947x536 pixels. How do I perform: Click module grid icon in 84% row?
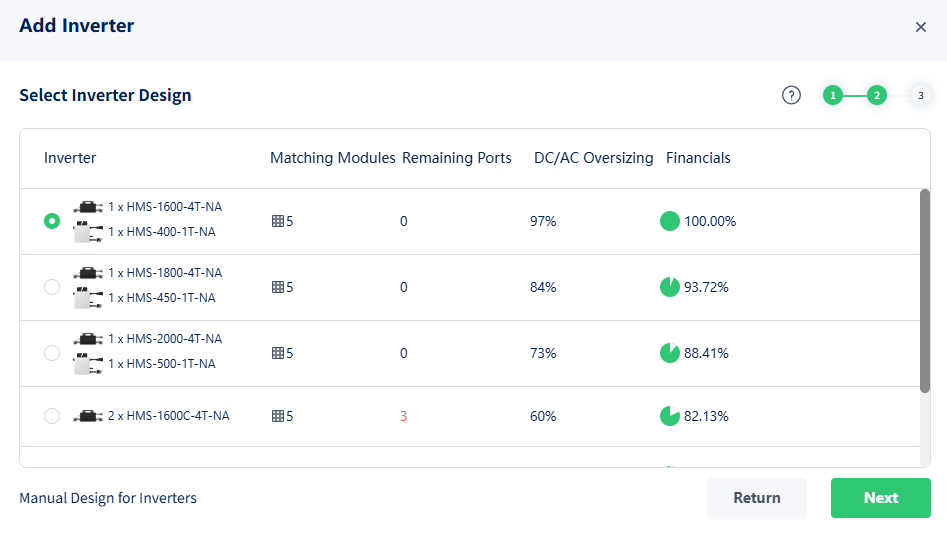point(278,287)
